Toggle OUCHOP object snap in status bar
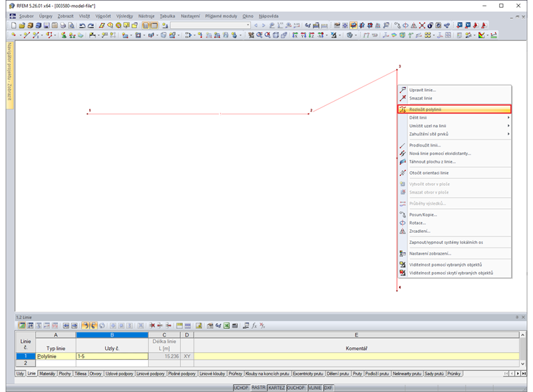The image size is (533, 392). coord(296,388)
